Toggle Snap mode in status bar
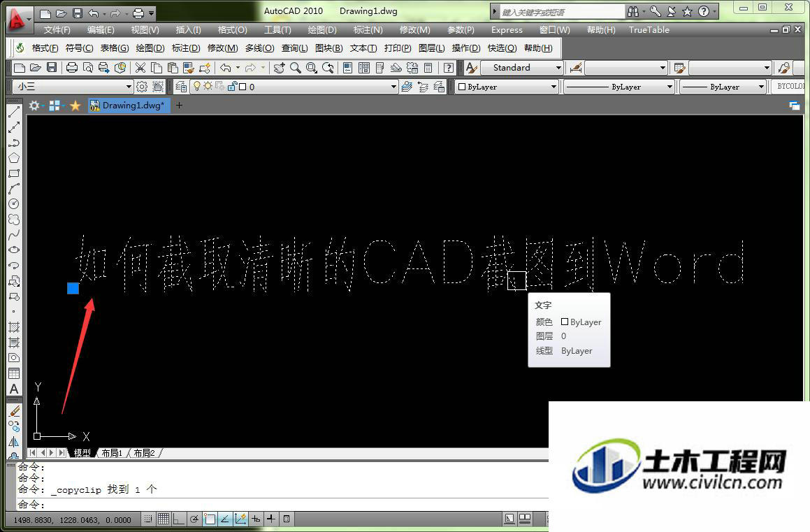Image resolution: width=810 pixels, height=532 pixels. [148, 519]
